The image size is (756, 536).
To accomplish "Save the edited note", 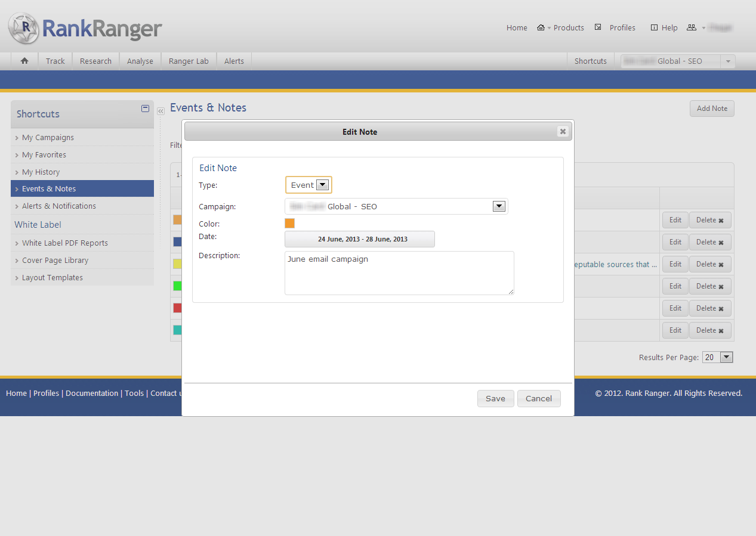I will tap(495, 399).
